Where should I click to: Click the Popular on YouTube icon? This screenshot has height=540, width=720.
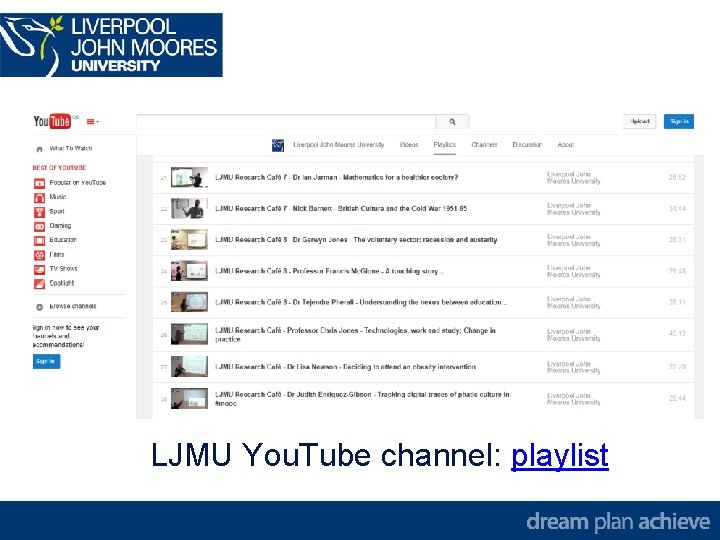pyautogui.click(x=39, y=184)
